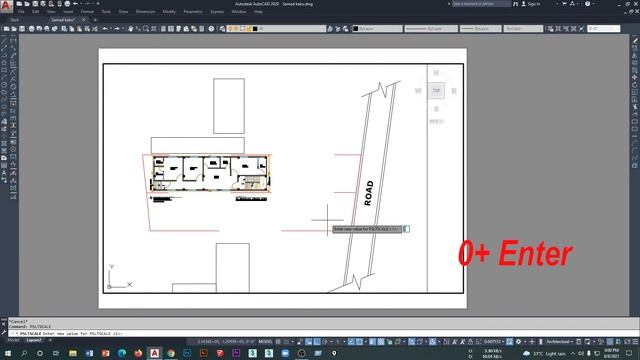Image resolution: width=640 pixels, height=360 pixels.
Task: Close the command line panel
Action: coord(4,324)
